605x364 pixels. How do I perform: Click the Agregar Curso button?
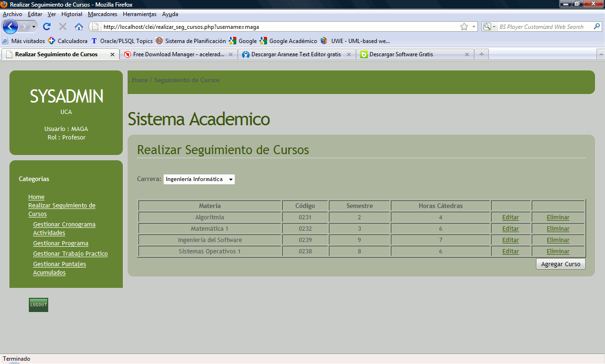[561, 264]
